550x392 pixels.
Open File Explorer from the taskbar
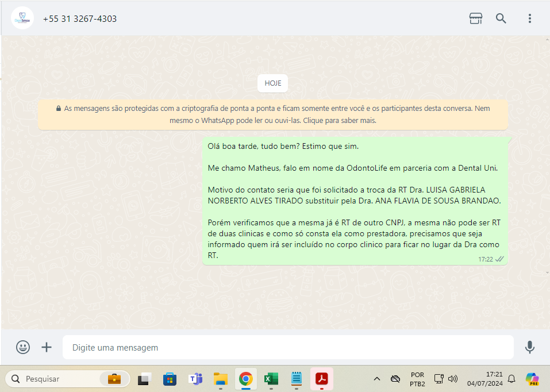[221, 379]
